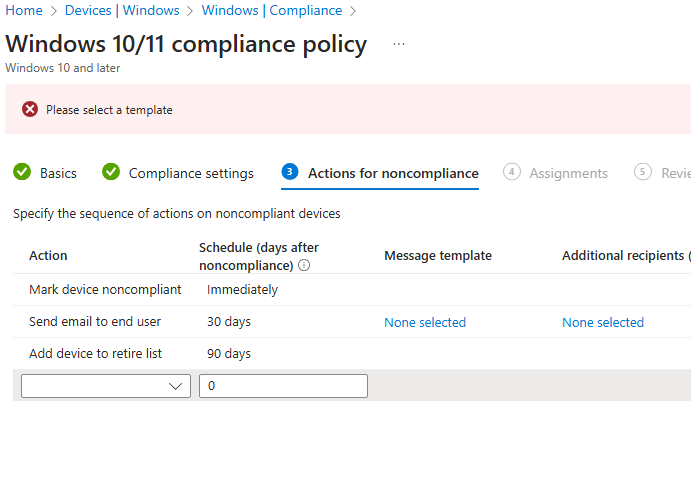Image resolution: width=691 pixels, height=484 pixels.
Task: Click the schedule days input field
Action: coord(283,386)
